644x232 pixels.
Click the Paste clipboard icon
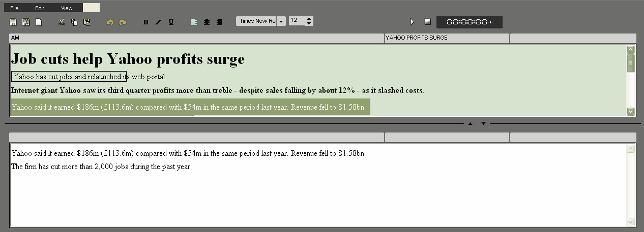coord(87,22)
